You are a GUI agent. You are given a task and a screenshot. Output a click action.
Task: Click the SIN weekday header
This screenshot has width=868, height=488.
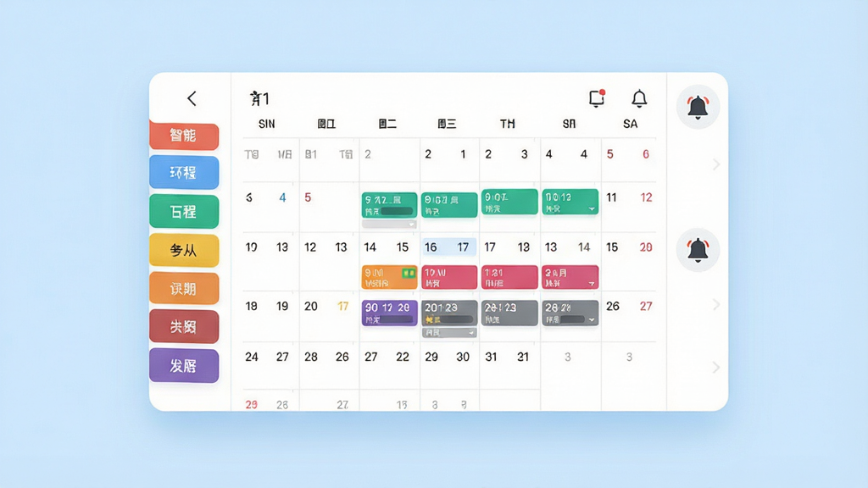pos(267,124)
